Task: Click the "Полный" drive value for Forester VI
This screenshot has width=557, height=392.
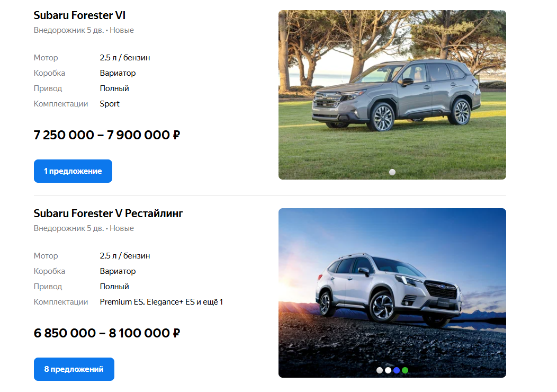Action: click(x=114, y=88)
